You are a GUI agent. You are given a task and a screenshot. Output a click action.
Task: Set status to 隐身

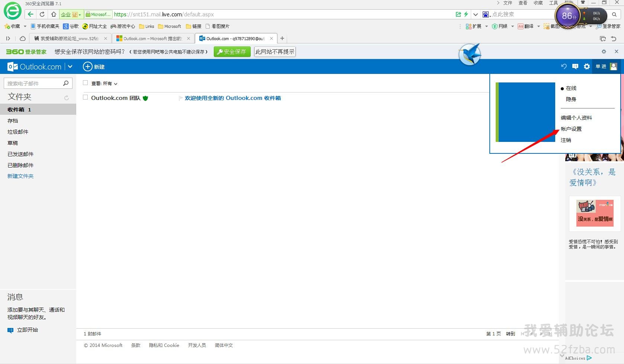[571, 99]
